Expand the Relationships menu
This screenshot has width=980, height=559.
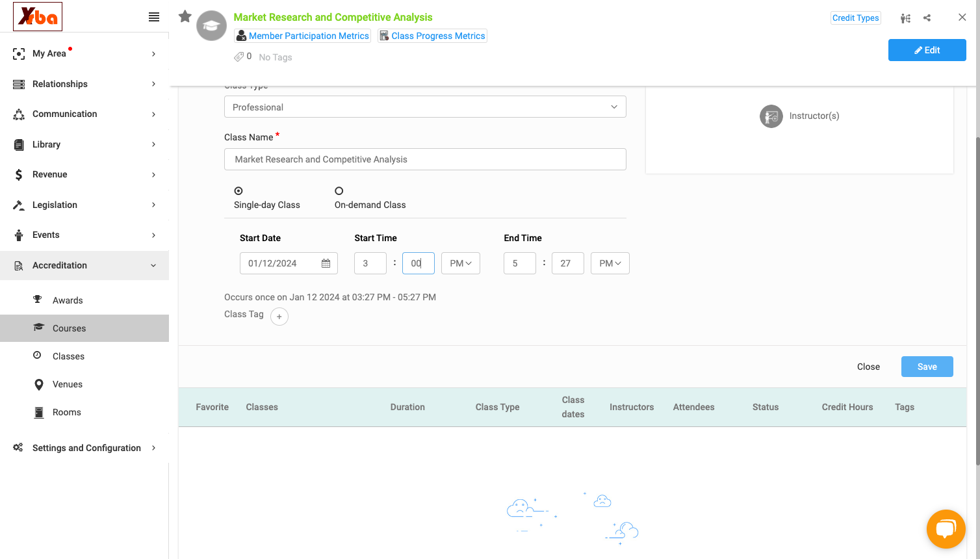coord(84,84)
